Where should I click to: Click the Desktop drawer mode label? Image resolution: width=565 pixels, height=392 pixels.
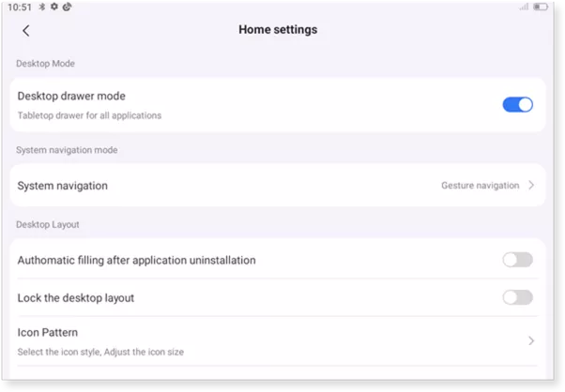click(71, 96)
